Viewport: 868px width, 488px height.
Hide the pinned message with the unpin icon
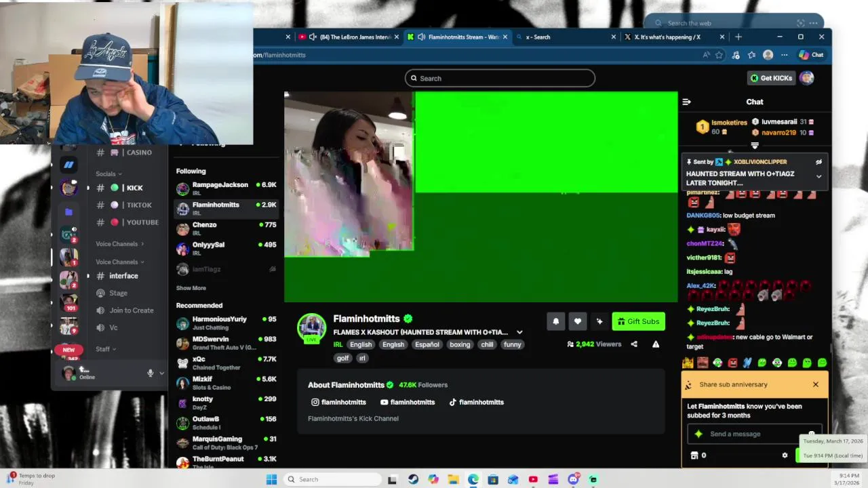(x=818, y=162)
